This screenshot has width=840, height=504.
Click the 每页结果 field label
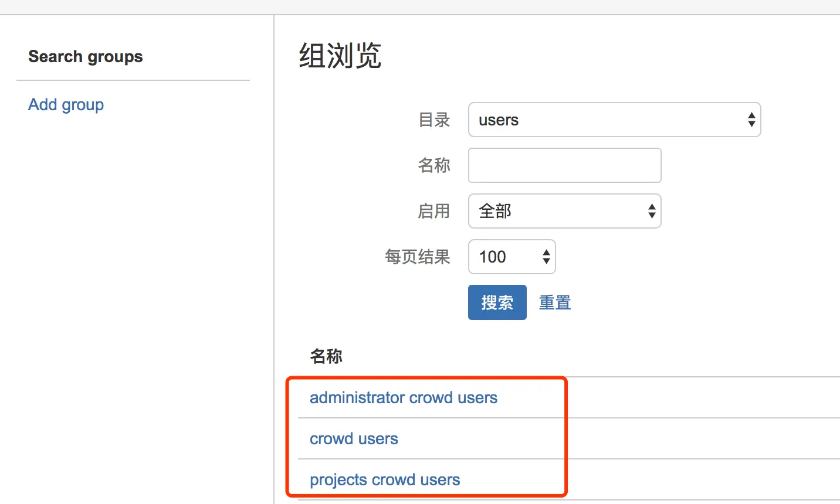point(418,257)
